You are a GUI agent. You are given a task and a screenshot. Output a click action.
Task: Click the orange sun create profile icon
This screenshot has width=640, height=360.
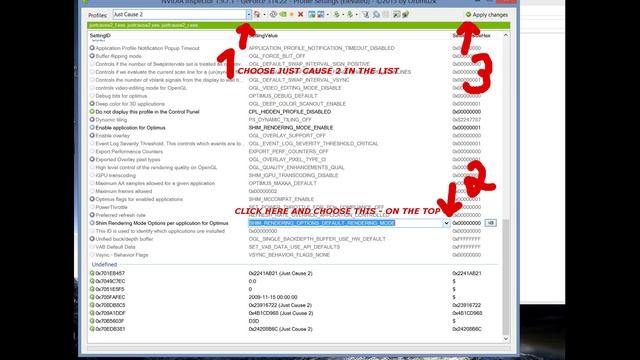pos(291,14)
